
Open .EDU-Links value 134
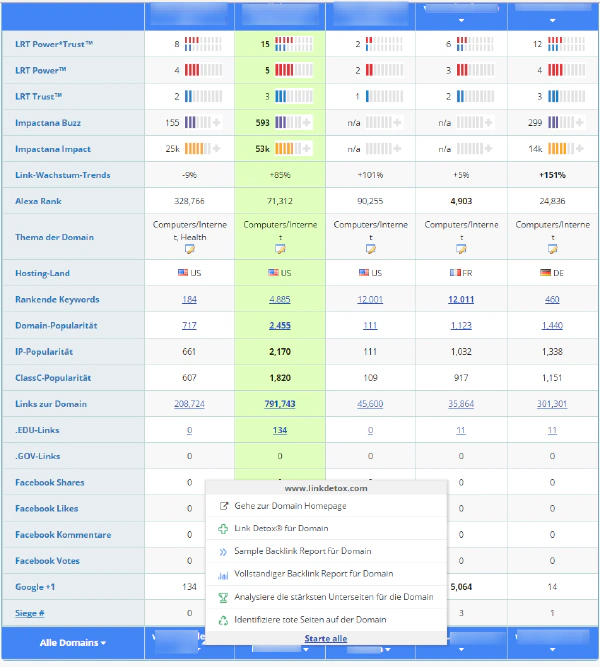pyautogui.click(x=280, y=430)
